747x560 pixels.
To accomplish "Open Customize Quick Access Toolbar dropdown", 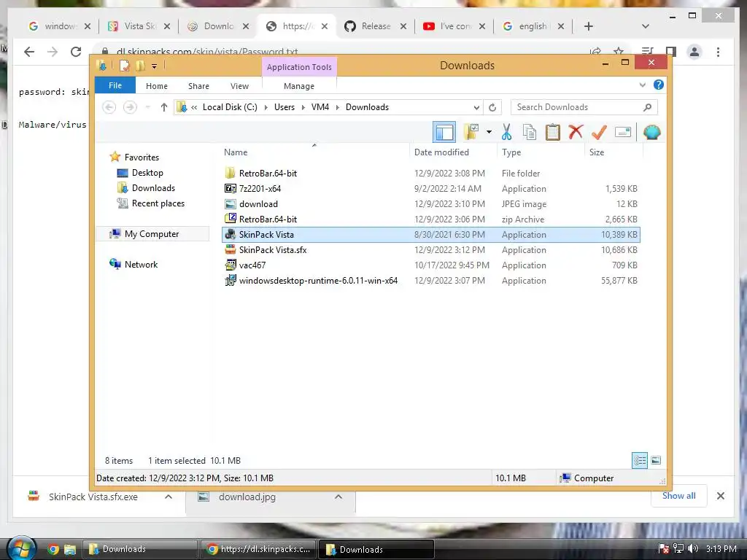I will (x=155, y=66).
